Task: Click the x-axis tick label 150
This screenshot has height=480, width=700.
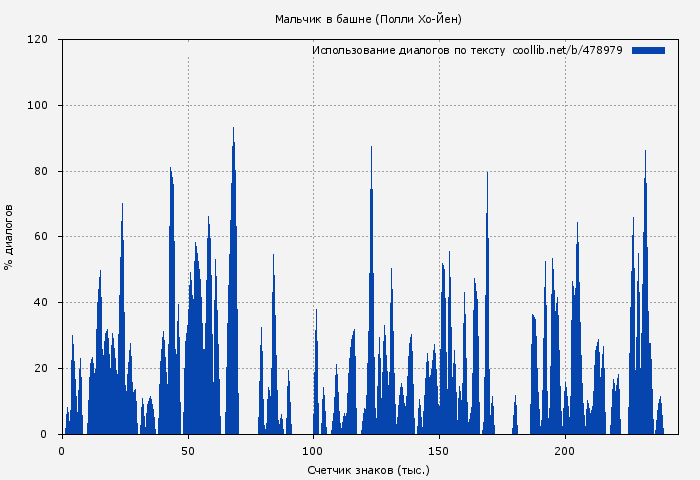Action: [440, 451]
